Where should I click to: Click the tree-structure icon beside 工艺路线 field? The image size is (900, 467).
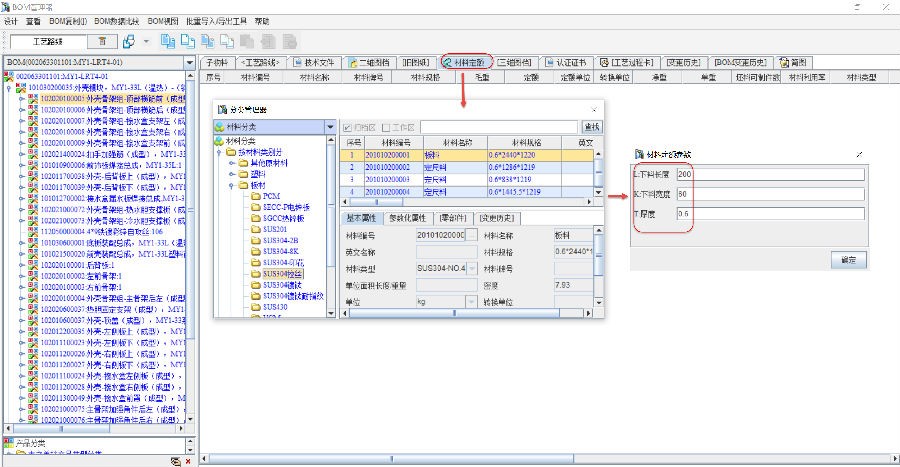[129, 41]
